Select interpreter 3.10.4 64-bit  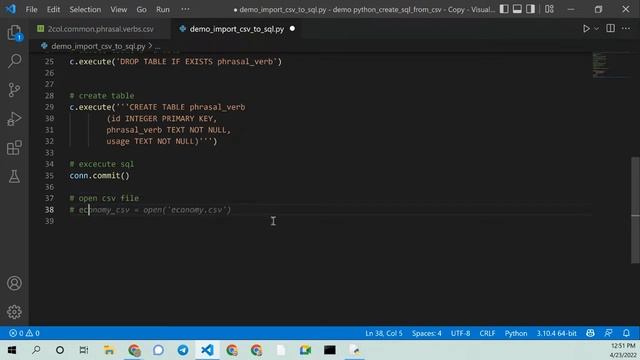pos(556,333)
